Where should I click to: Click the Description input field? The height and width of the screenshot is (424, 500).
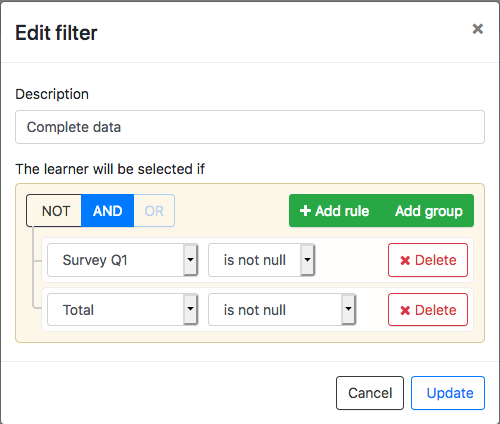pyautogui.click(x=250, y=127)
